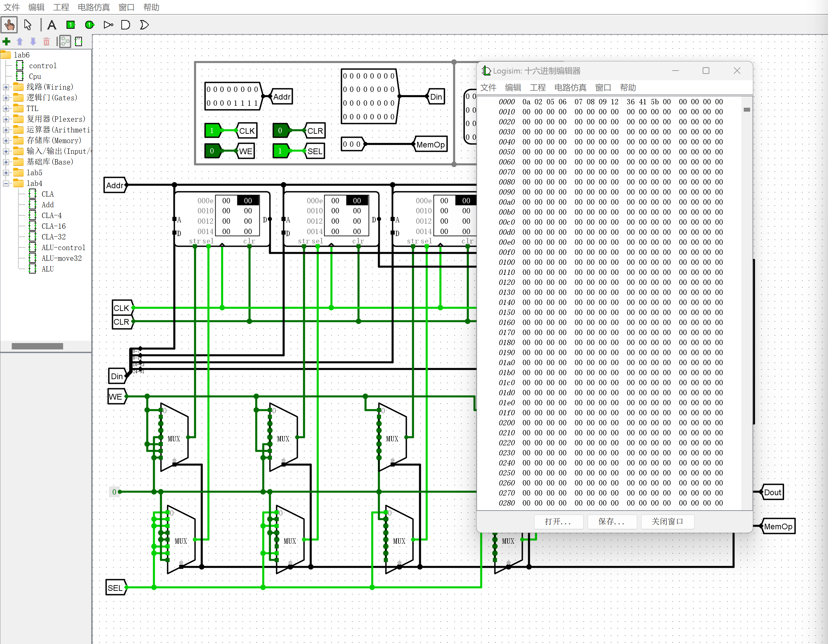Select the arrow Edit tool

point(27,25)
